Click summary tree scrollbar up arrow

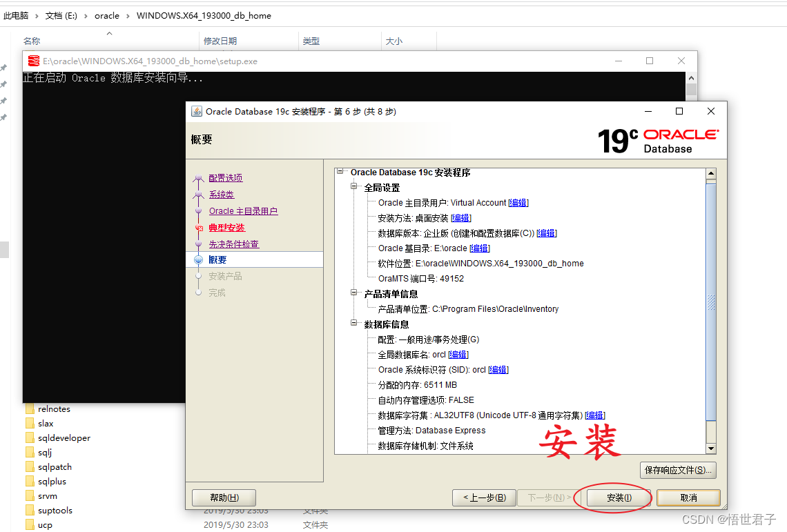(710, 174)
